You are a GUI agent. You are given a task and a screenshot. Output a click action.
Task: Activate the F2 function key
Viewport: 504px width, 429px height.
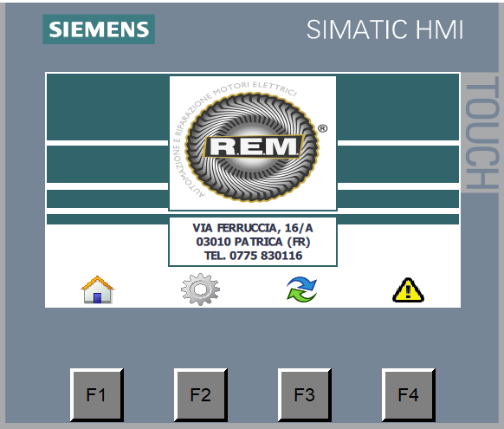click(201, 395)
